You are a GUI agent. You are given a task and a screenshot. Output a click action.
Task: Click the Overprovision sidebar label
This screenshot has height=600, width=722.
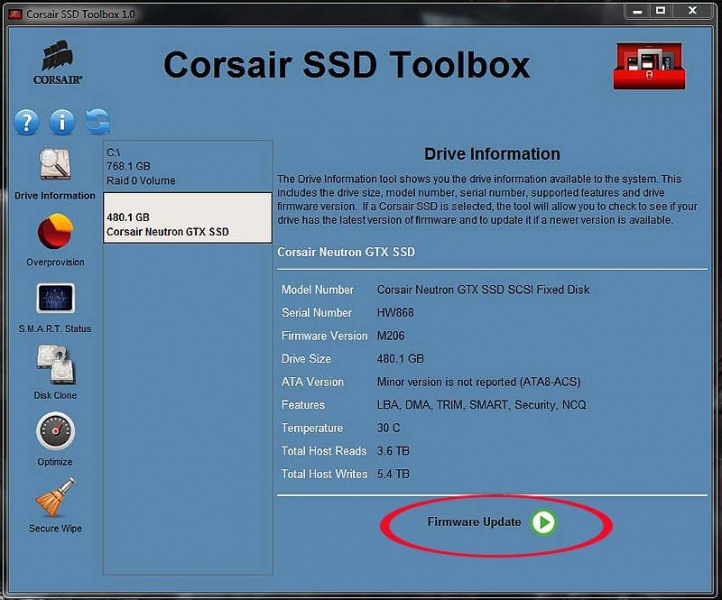[x=55, y=262]
